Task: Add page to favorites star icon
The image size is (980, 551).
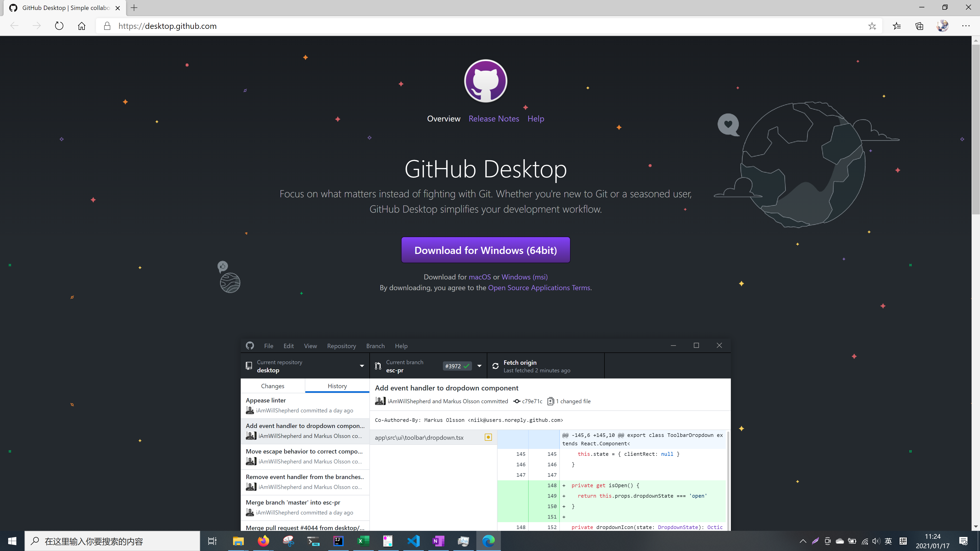Action: pos(872,26)
